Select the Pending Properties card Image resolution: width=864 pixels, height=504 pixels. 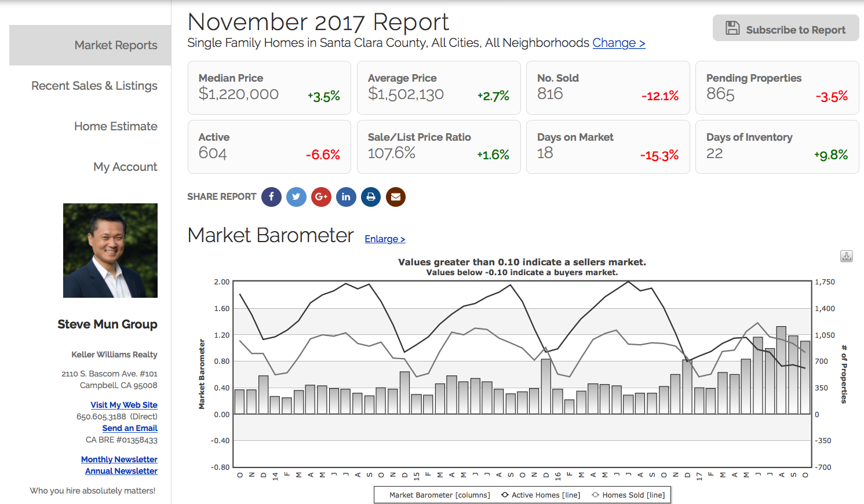point(777,87)
